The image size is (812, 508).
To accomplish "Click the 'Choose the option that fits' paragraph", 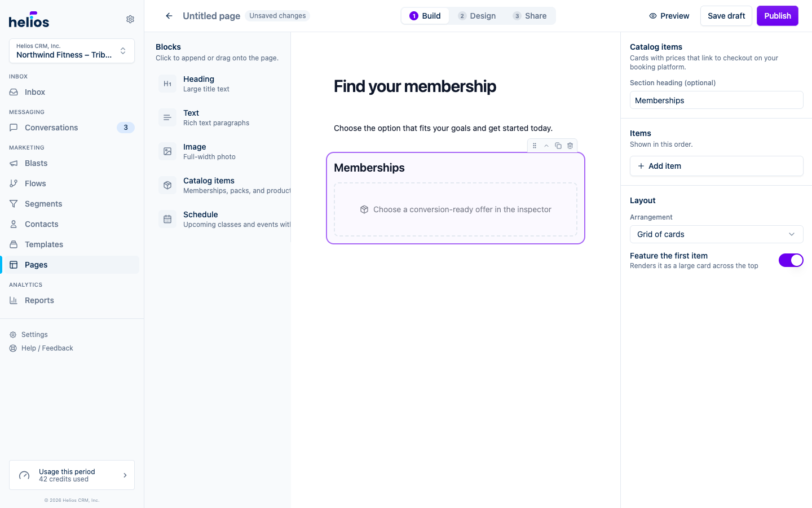I will pyautogui.click(x=443, y=128).
